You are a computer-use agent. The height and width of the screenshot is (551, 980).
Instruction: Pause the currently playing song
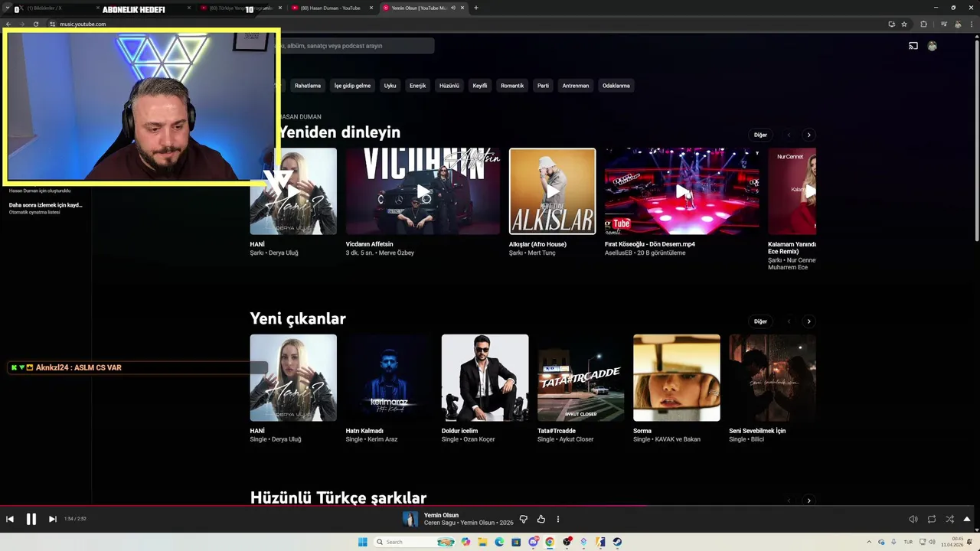coord(31,519)
